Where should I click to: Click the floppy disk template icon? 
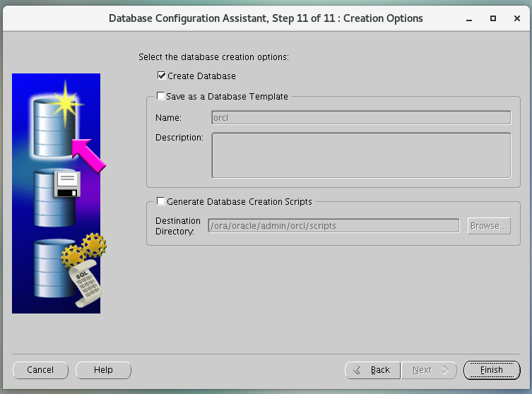(x=68, y=184)
